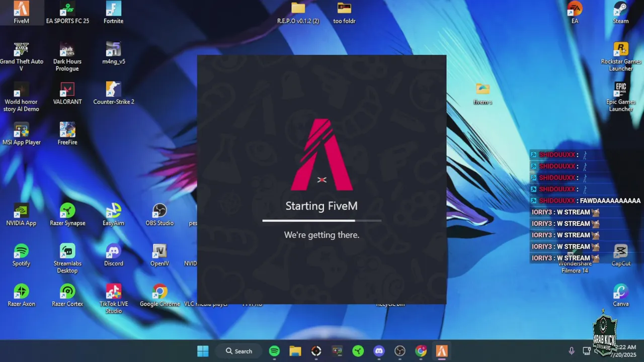Open Spotify desktop shortcut
This screenshot has width=644, height=362.
(21, 255)
